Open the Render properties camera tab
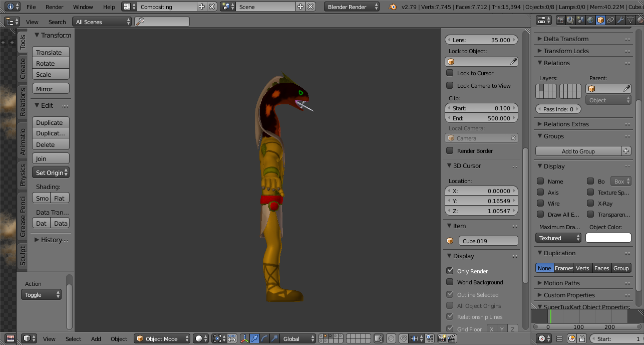This screenshot has width=644, height=345. click(560, 20)
